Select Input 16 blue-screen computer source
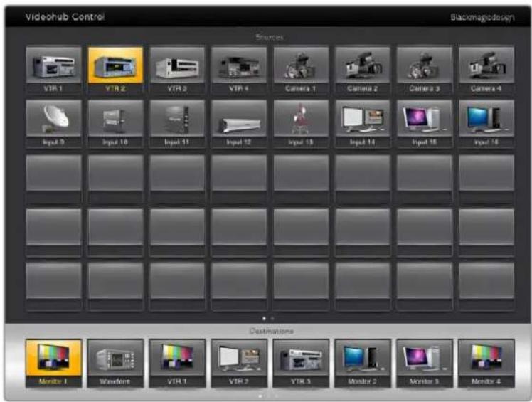The image size is (532, 402). click(486, 124)
